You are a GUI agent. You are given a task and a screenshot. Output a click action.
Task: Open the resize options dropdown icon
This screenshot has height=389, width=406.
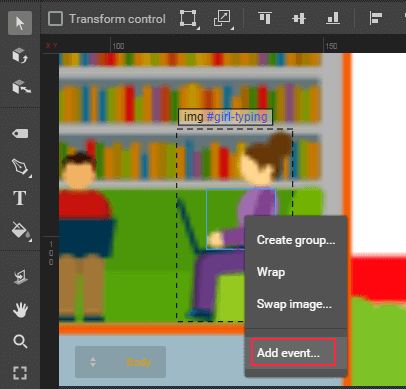point(223,19)
